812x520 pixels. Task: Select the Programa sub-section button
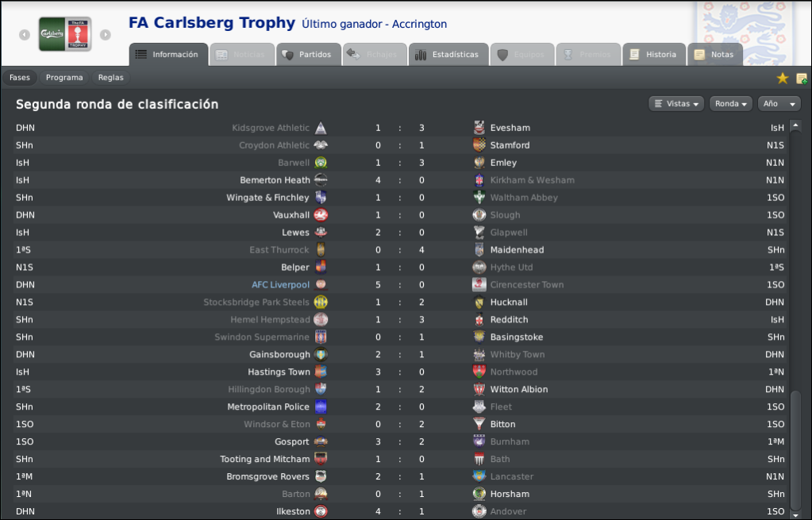point(64,78)
